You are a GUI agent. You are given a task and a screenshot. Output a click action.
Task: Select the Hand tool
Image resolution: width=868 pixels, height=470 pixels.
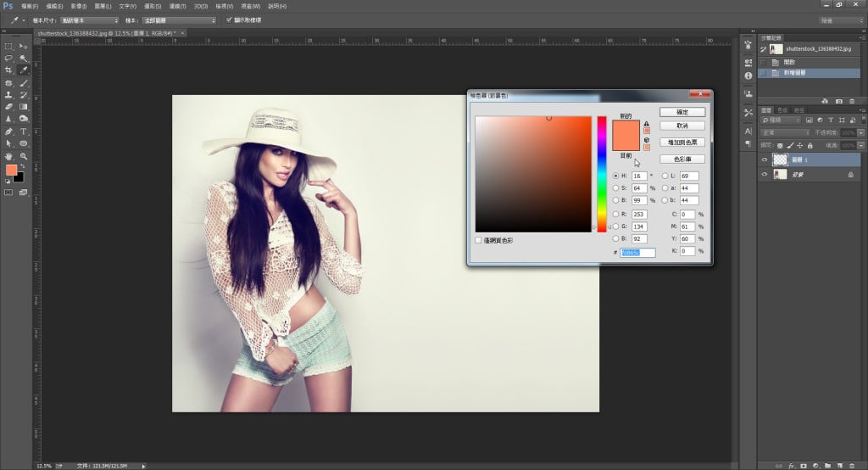tap(8, 157)
